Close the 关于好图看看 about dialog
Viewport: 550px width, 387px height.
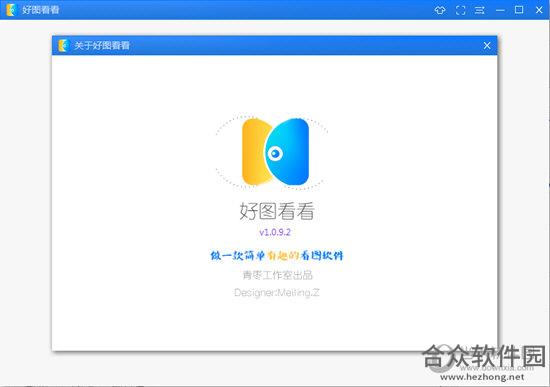click(x=487, y=46)
